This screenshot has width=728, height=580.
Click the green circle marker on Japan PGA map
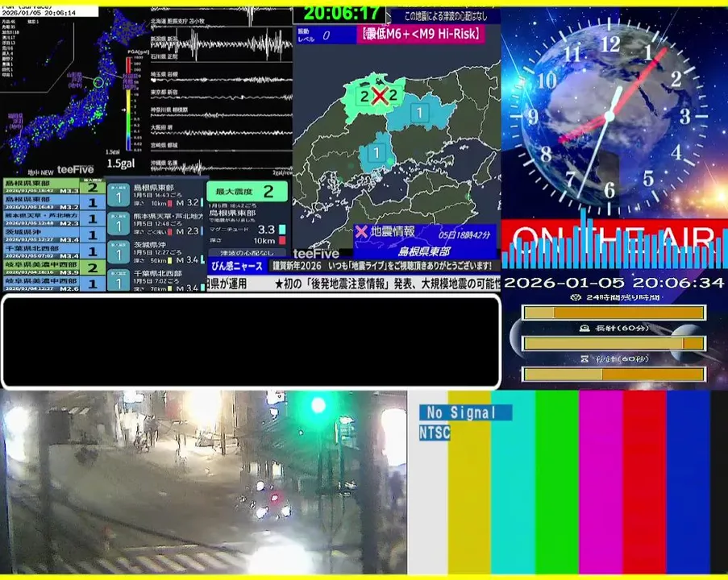[98, 83]
